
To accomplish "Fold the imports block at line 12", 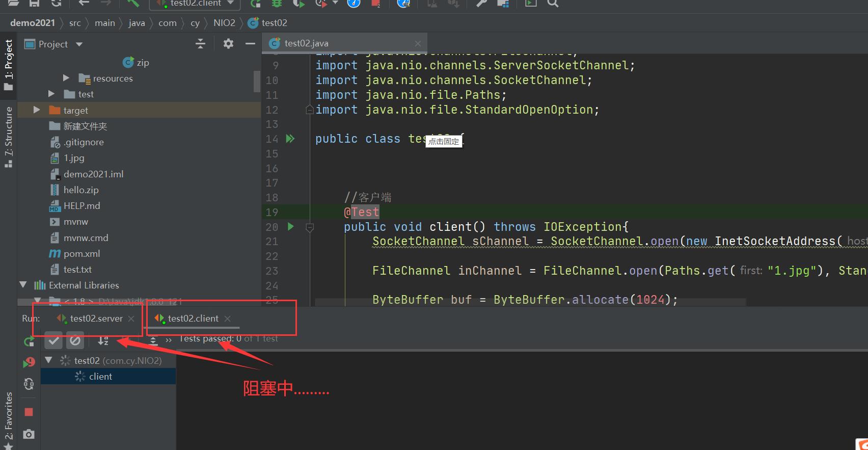I will coord(309,110).
